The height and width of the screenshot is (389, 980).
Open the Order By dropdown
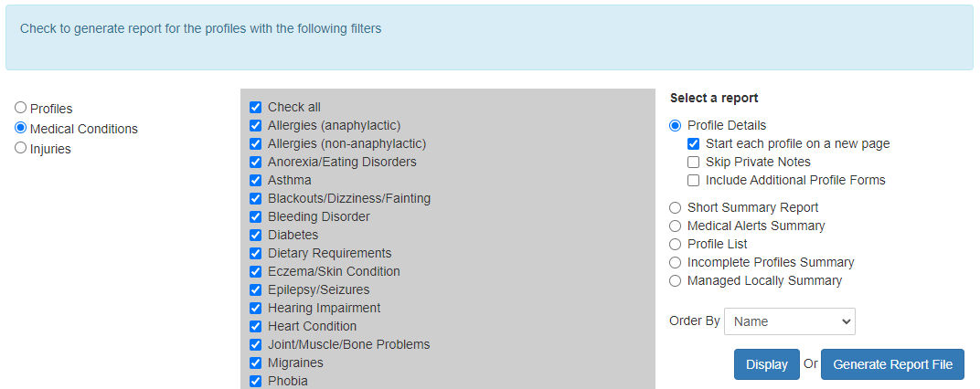789,321
